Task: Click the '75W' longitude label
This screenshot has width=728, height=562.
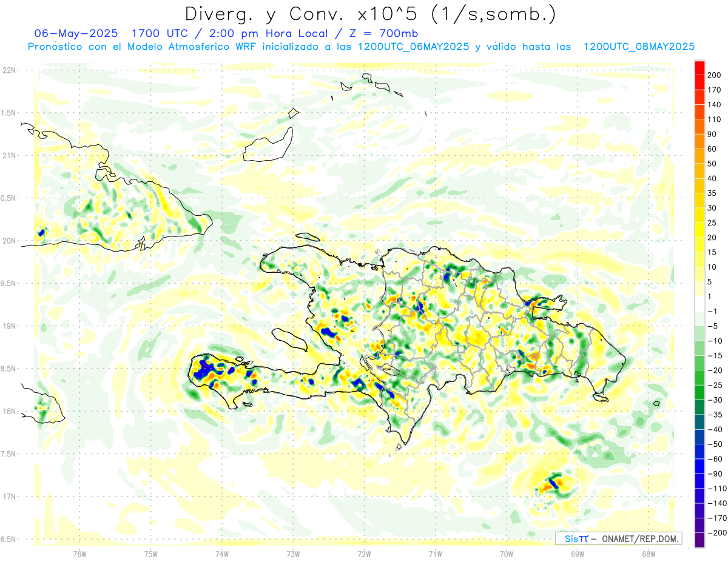Action: coord(150,554)
